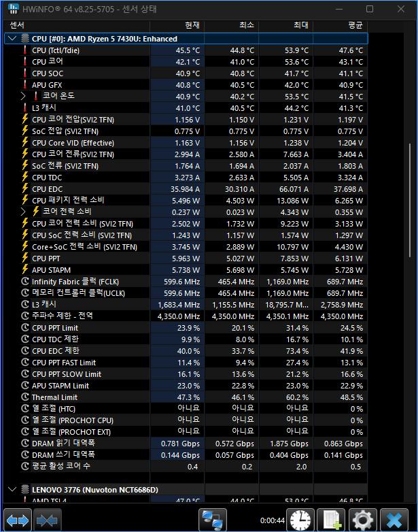This screenshot has height=532, width=418.
Task: Click the 센서 column header
Action: click(77, 25)
